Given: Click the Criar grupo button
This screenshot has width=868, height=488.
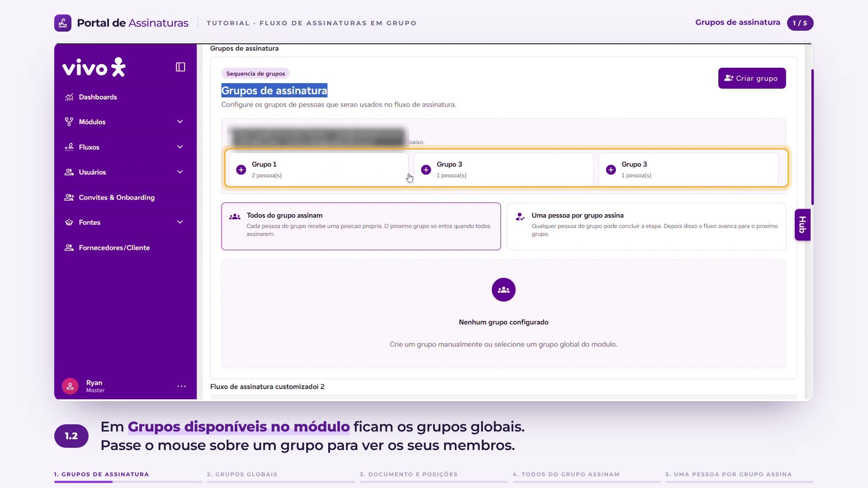Looking at the screenshot, I should [752, 78].
